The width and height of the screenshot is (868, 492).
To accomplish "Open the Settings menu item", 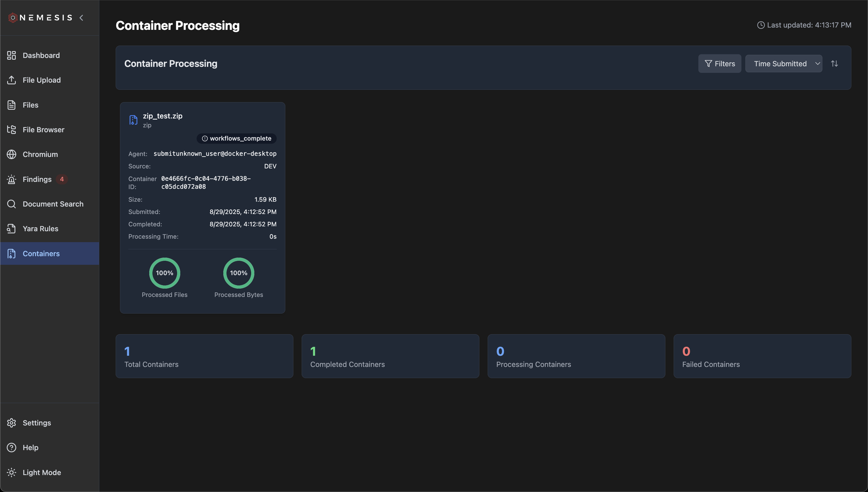I will point(37,423).
